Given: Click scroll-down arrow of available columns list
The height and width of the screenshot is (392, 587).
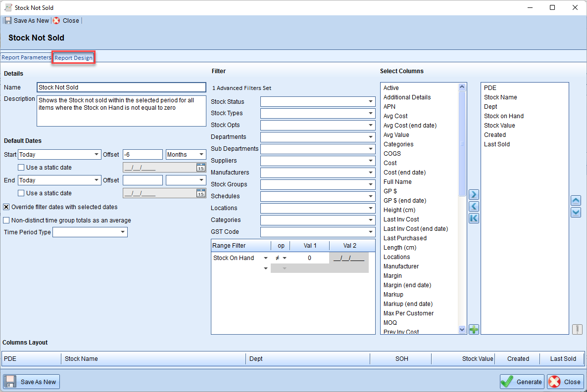Looking at the screenshot, I should tap(462, 330).
